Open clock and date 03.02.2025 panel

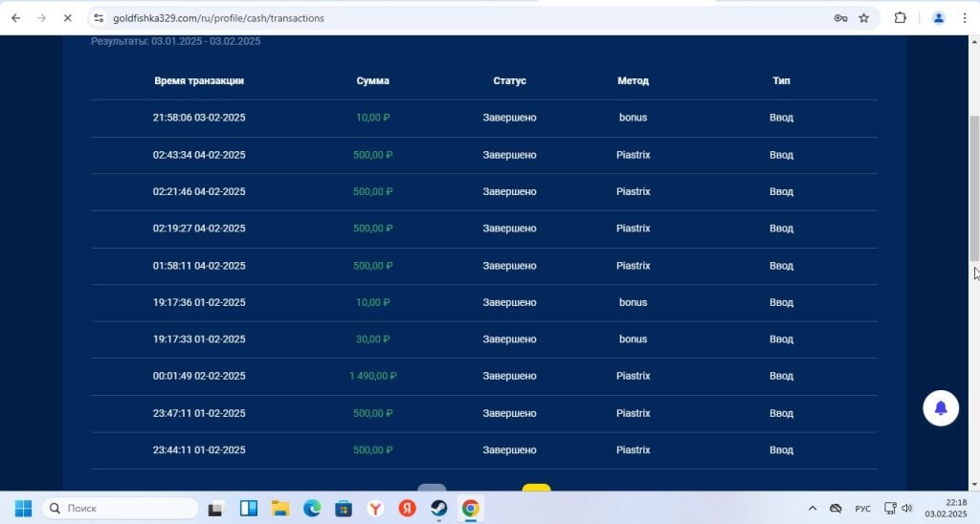pyautogui.click(x=954, y=509)
